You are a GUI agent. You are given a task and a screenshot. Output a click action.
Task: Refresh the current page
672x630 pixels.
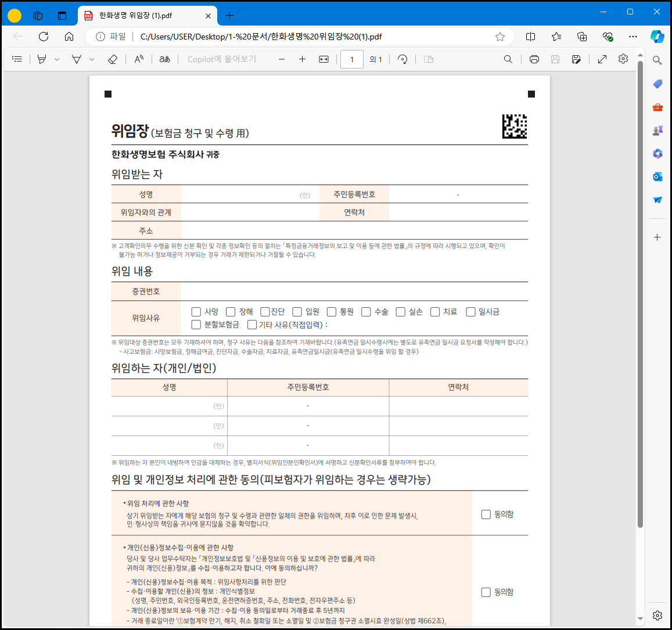44,37
